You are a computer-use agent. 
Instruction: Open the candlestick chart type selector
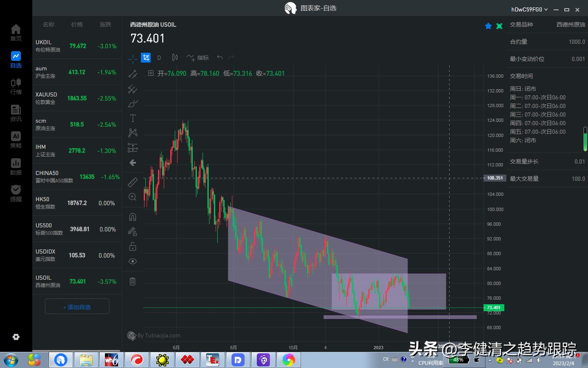click(x=175, y=58)
